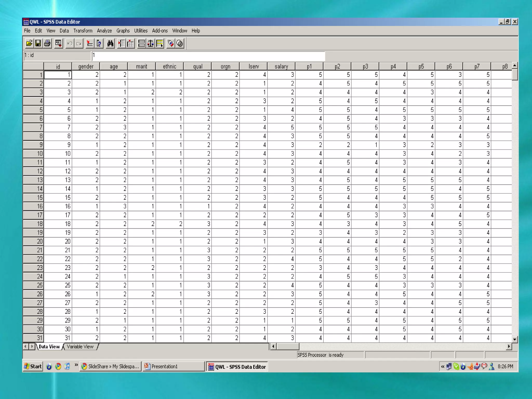
Task: Click the Go to Case icon
Action: click(x=90, y=43)
